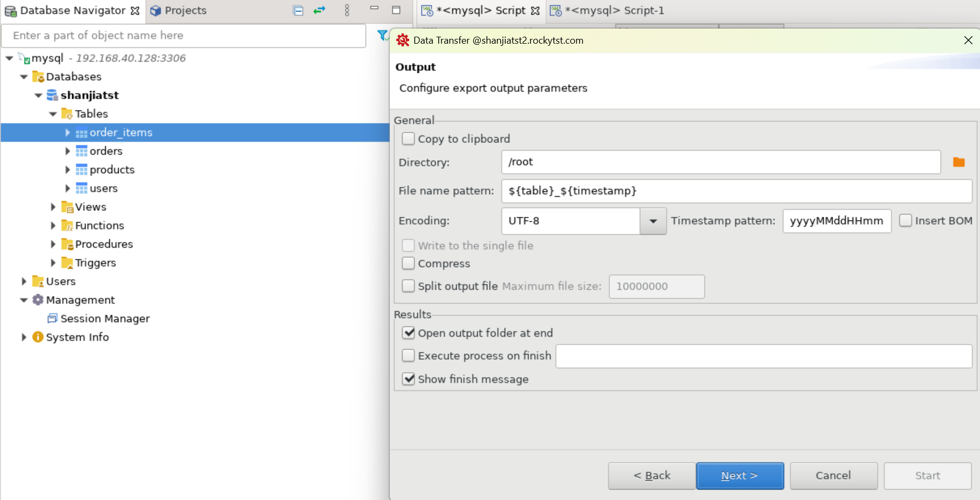Select the Session Manager tree item

tap(105, 319)
